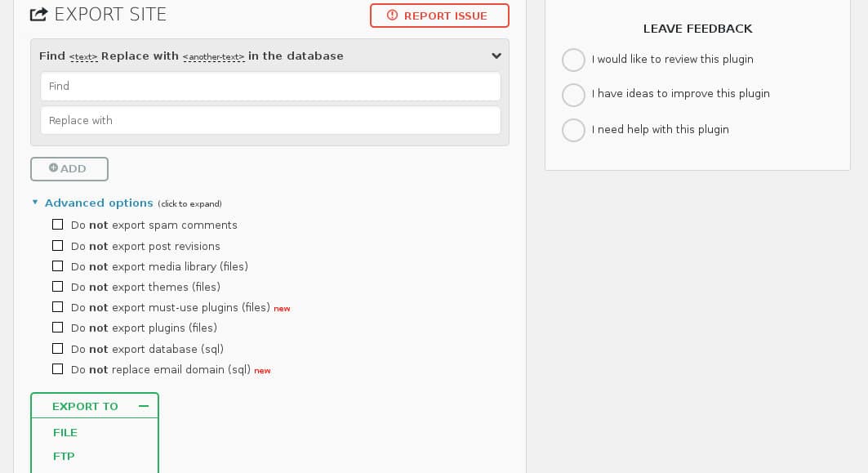Open the EXPORT TO dropdown header
Screen dimensions: 868x473
[x=95, y=406]
